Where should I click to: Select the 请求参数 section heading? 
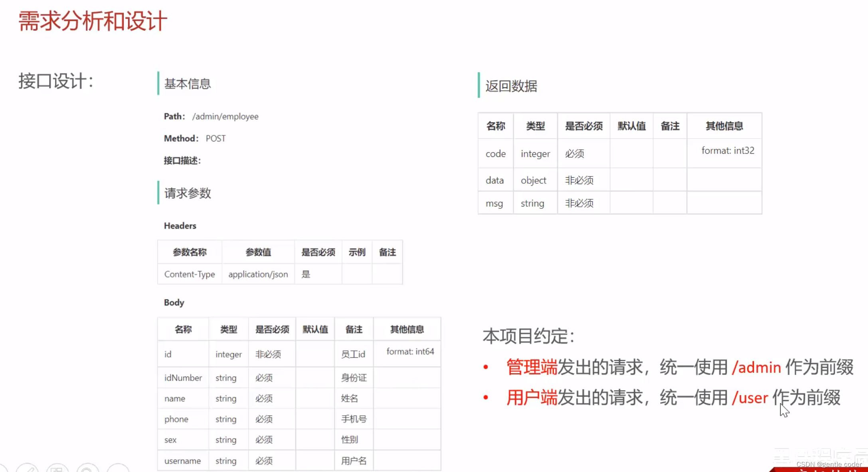[x=188, y=193]
